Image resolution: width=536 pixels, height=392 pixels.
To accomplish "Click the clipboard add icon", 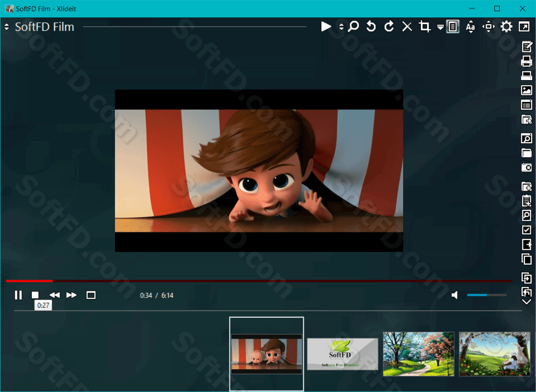I will [527, 200].
